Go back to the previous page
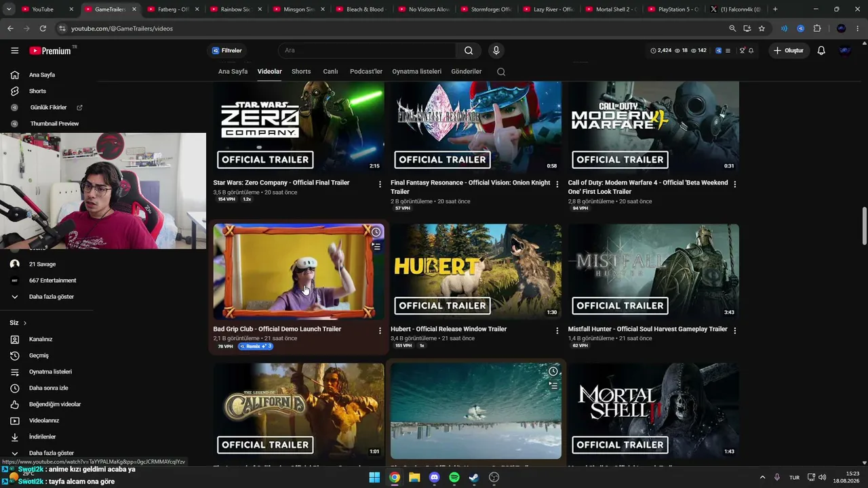 (10, 28)
